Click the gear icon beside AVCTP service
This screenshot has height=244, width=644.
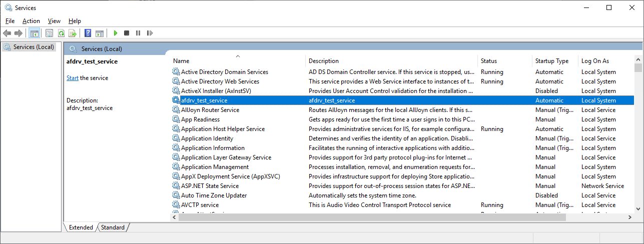(176, 205)
